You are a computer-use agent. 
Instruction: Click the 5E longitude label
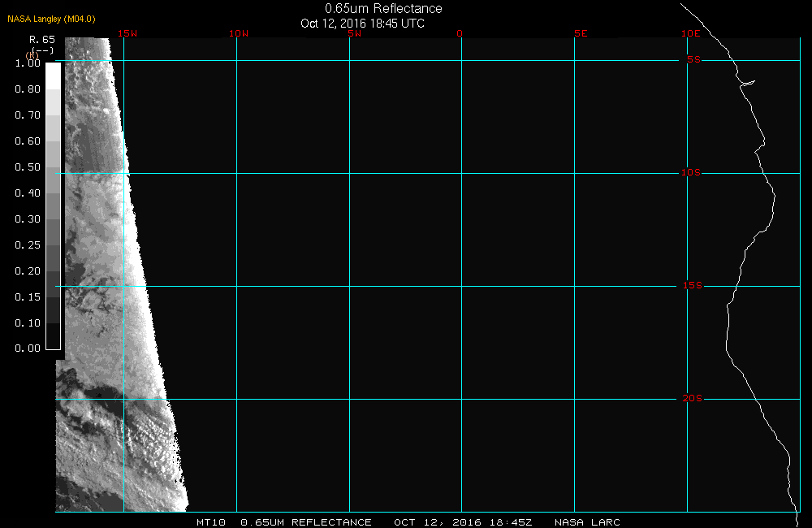coord(580,33)
